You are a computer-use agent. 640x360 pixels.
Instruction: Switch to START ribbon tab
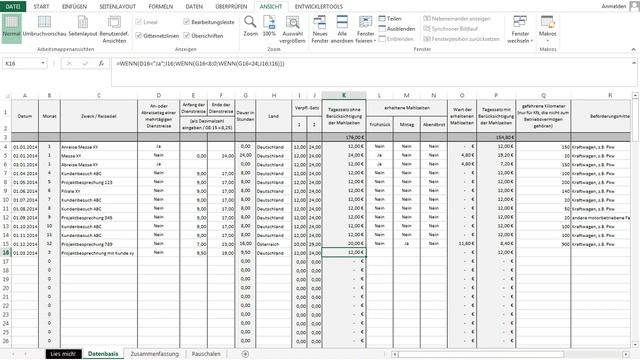point(41,7)
